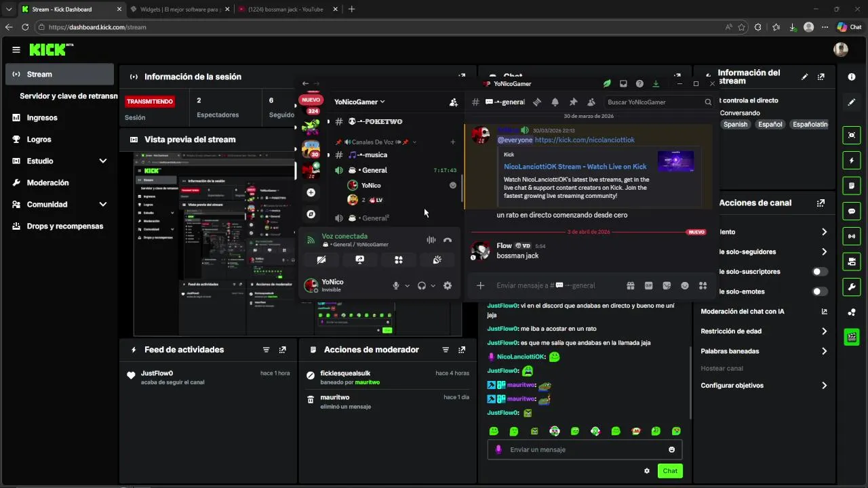Turn on camera in Discord voice panel
The width and height of the screenshot is (868, 488).
coord(321,260)
